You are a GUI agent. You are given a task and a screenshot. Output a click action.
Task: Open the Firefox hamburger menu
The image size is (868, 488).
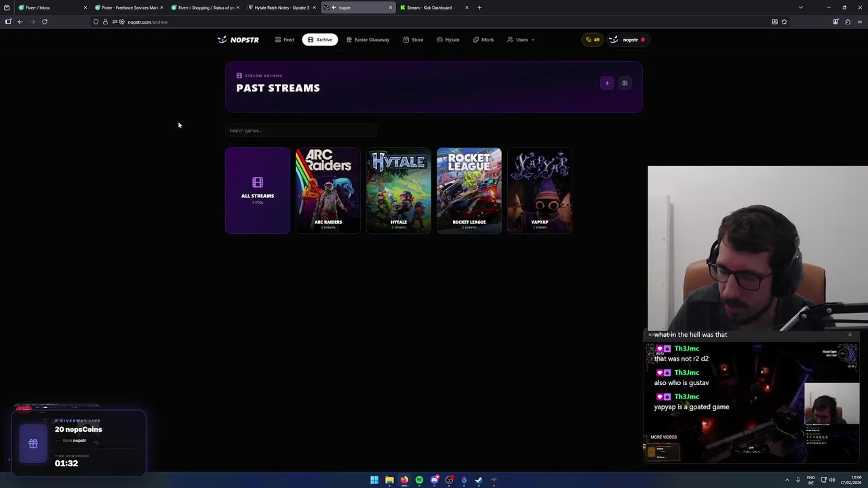pyautogui.click(x=860, y=22)
